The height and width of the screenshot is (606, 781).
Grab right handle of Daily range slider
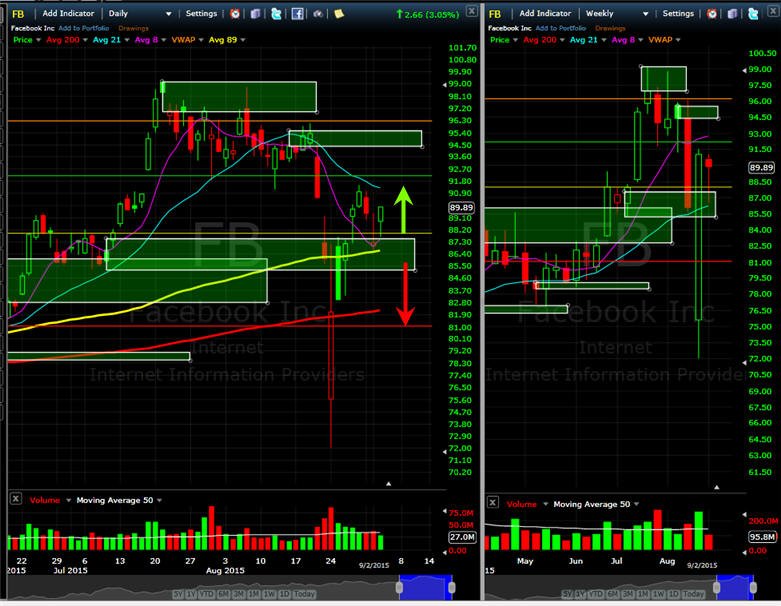coord(452,588)
